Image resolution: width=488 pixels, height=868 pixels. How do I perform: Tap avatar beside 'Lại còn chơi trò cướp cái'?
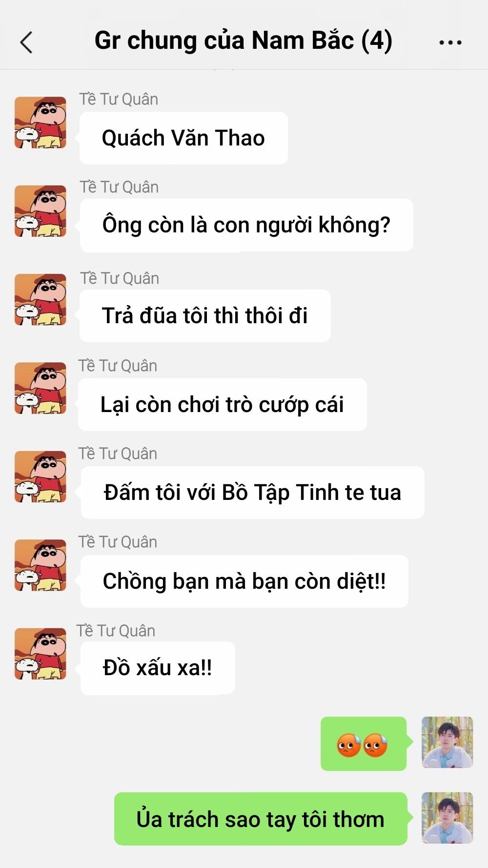[41, 388]
